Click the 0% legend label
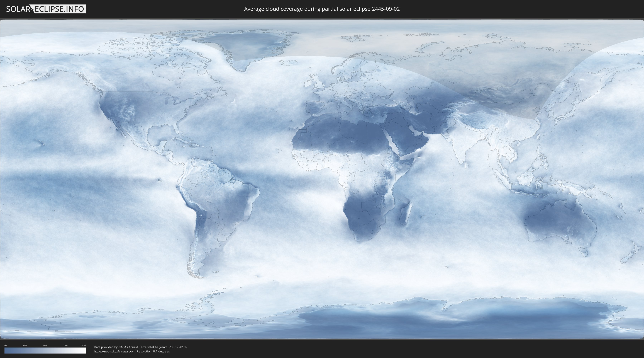 [6, 345]
